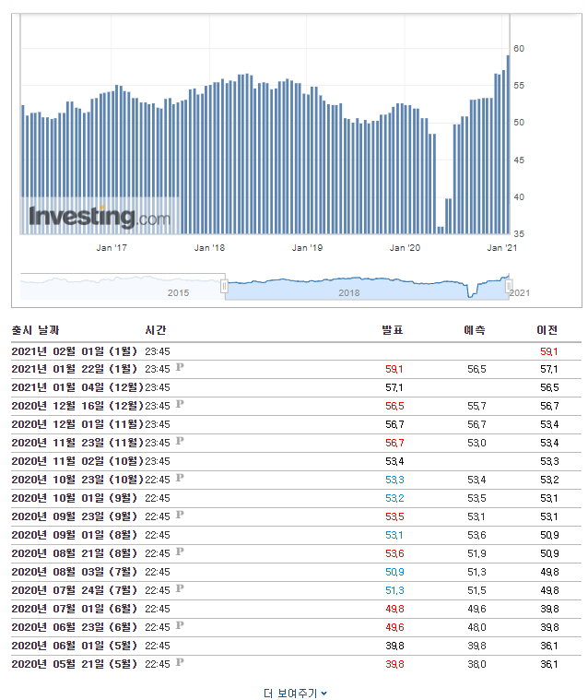Click forecast value 53,0 in 11월 23일 row

pyautogui.click(x=476, y=443)
